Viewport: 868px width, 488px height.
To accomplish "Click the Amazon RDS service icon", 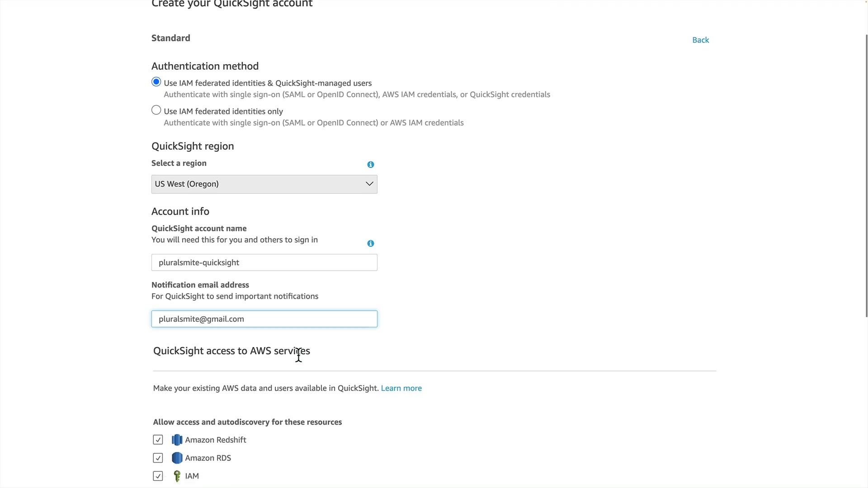I will [x=177, y=458].
